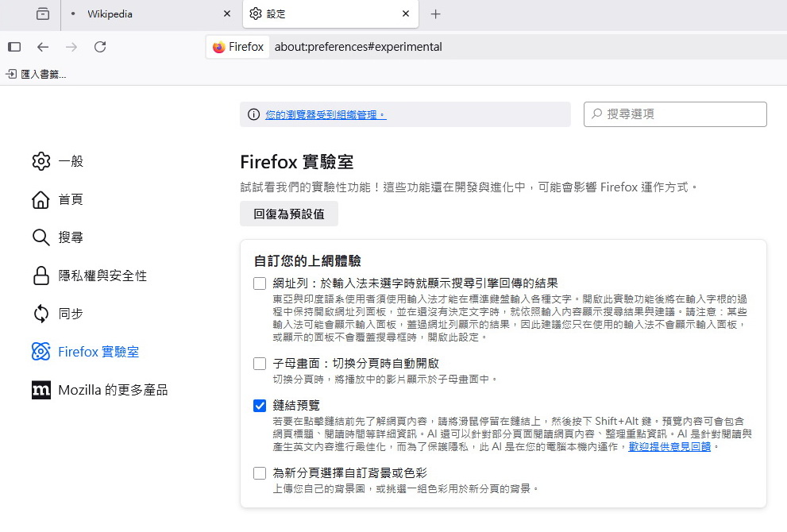Go forward with the right arrow
Screen dimensions: 787x532
[x=71, y=47]
